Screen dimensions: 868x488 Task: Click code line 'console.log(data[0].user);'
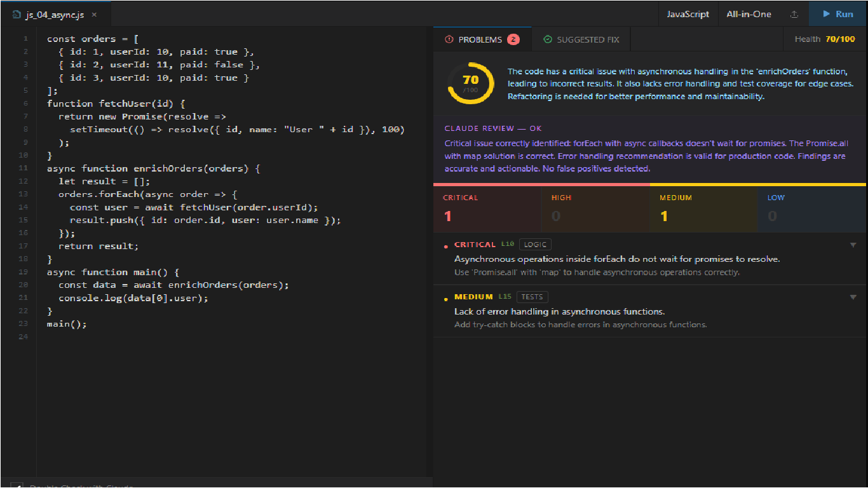tap(133, 298)
